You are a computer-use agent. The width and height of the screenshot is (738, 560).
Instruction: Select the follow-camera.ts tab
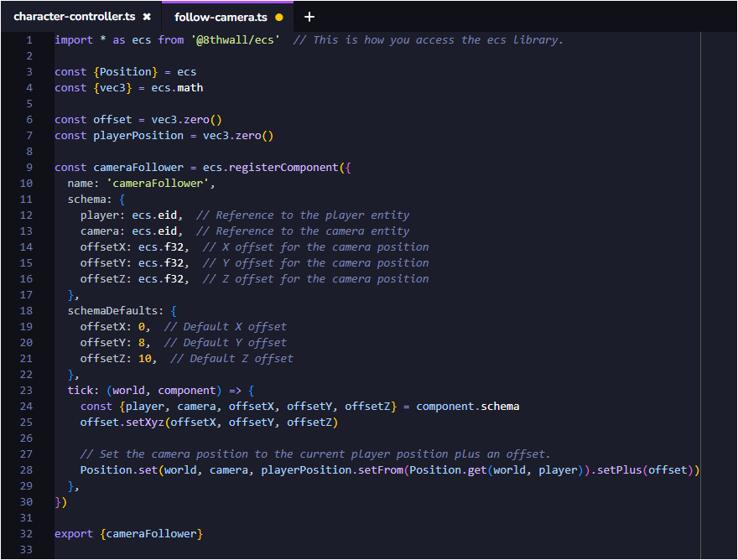click(x=221, y=17)
